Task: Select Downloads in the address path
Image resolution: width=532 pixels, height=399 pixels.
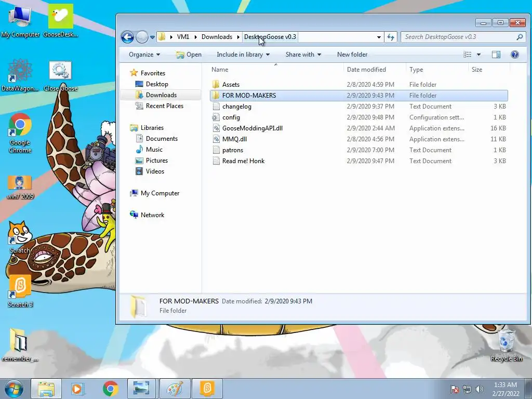Action: click(217, 37)
